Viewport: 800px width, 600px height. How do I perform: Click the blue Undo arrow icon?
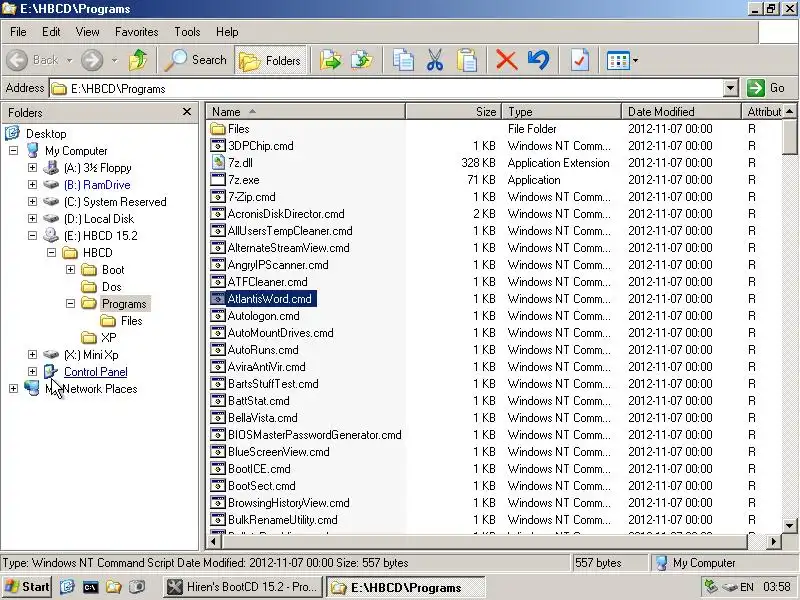pos(538,60)
